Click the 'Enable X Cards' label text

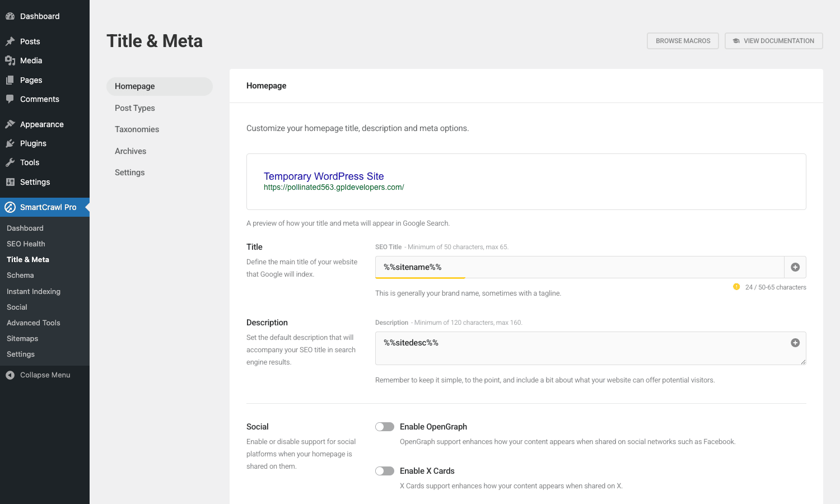[427, 471]
